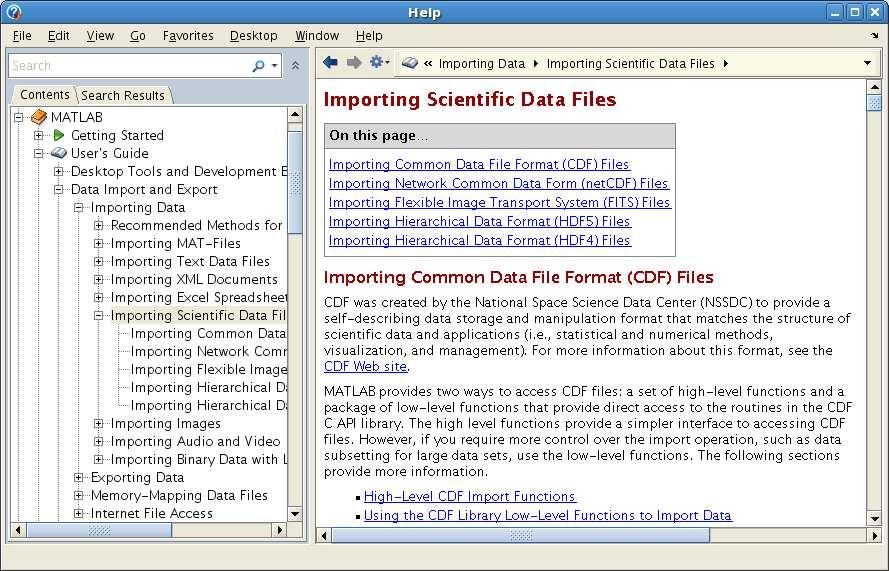Viewport: 889px width, 571px height.
Task: Click the contents tree vertical scrollbar thumb
Action: click(295, 182)
